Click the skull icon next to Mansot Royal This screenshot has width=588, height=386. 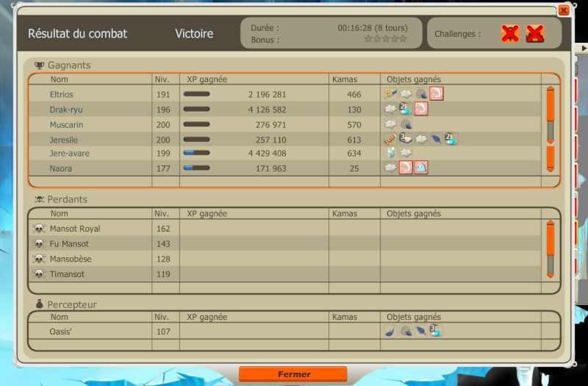tap(39, 228)
